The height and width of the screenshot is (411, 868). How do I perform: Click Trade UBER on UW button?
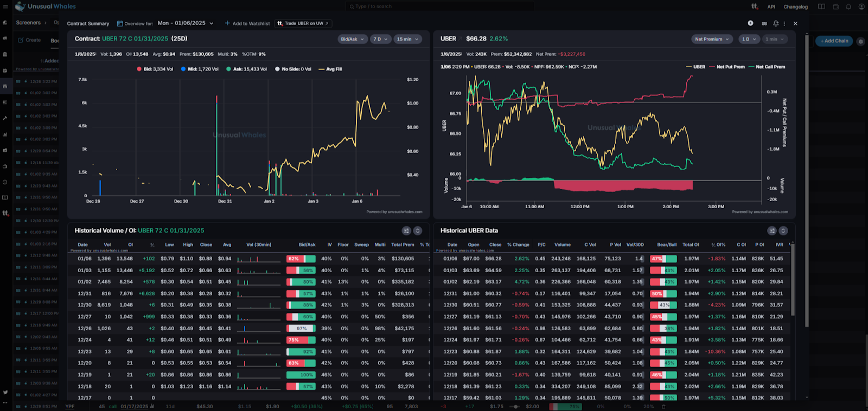tap(303, 23)
